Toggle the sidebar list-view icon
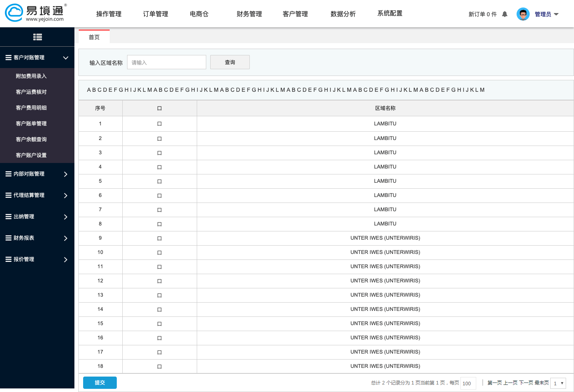574x392 pixels. [38, 37]
